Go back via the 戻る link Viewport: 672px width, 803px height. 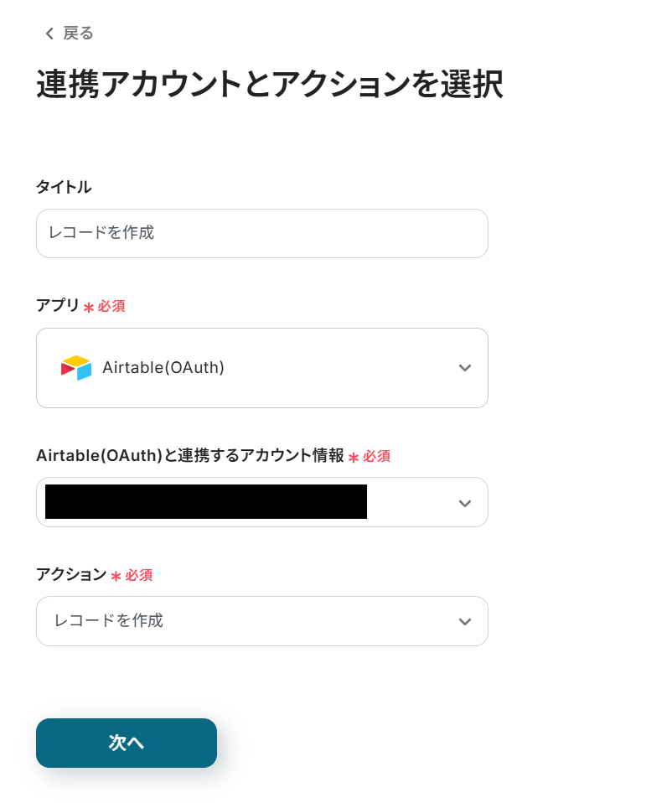point(78,34)
